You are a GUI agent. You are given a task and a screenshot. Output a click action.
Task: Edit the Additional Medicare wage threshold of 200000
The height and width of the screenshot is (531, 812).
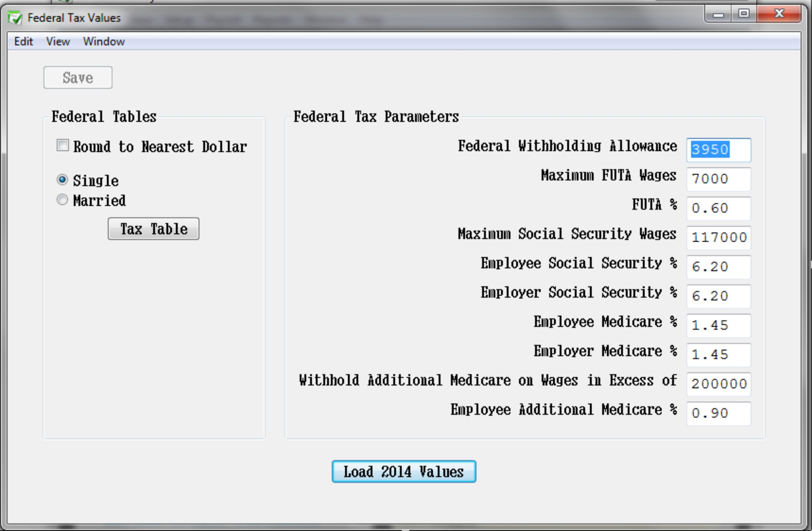719,384
